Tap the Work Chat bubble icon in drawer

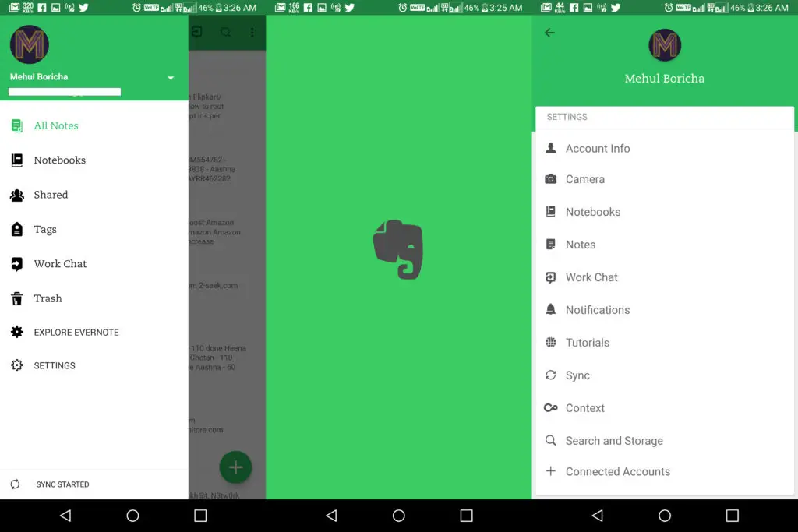(x=17, y=264)
